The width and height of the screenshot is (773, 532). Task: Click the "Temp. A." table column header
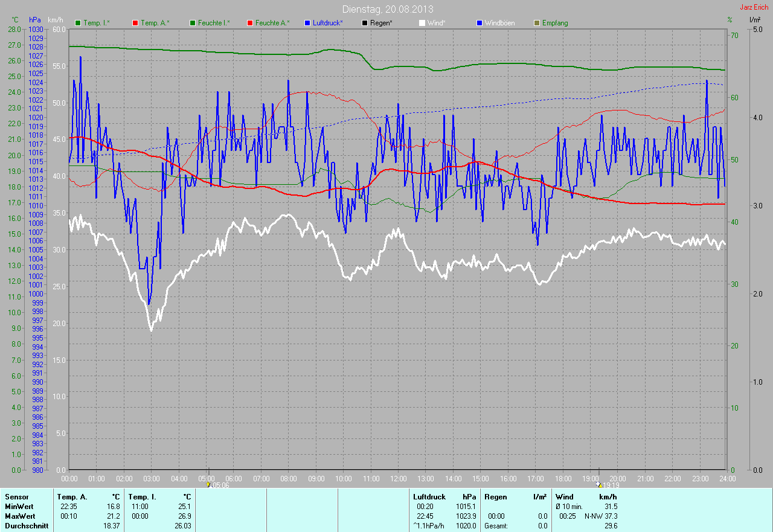pyautogui.click(x=72, y=497)
